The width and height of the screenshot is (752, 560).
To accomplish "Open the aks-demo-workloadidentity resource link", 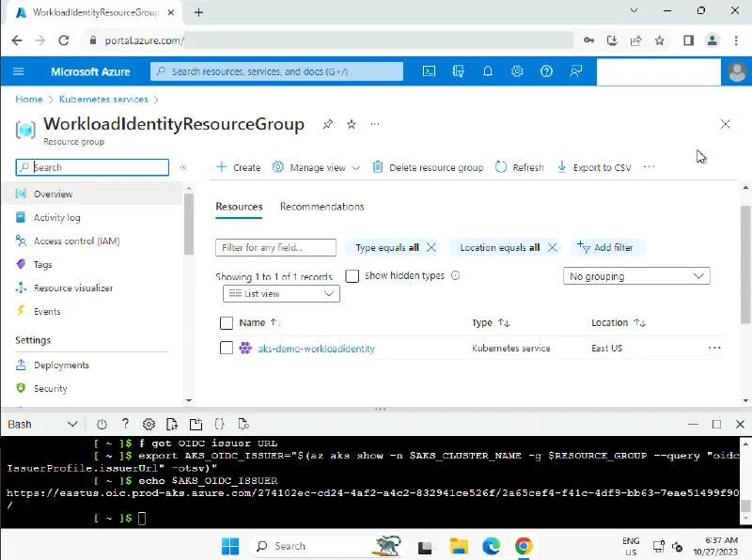I will click(316, 349).
